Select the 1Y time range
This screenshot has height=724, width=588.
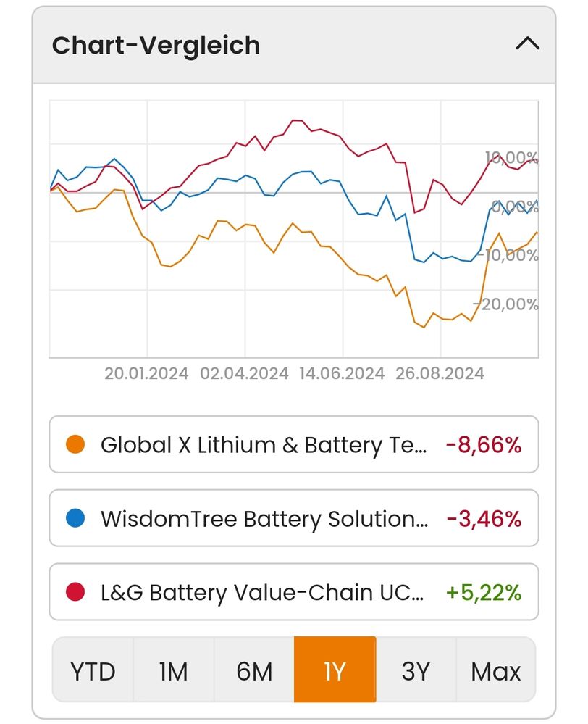(335, 670)
